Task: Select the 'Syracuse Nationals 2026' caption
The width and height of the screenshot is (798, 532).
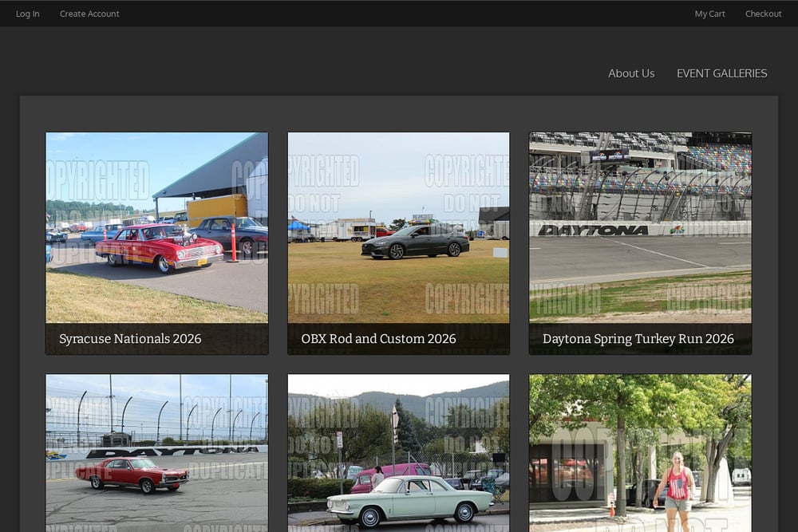Action: coord(130,339)
